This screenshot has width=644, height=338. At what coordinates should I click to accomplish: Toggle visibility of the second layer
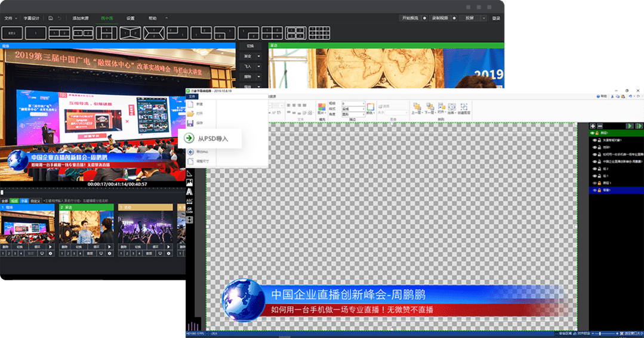pos(594,140)
